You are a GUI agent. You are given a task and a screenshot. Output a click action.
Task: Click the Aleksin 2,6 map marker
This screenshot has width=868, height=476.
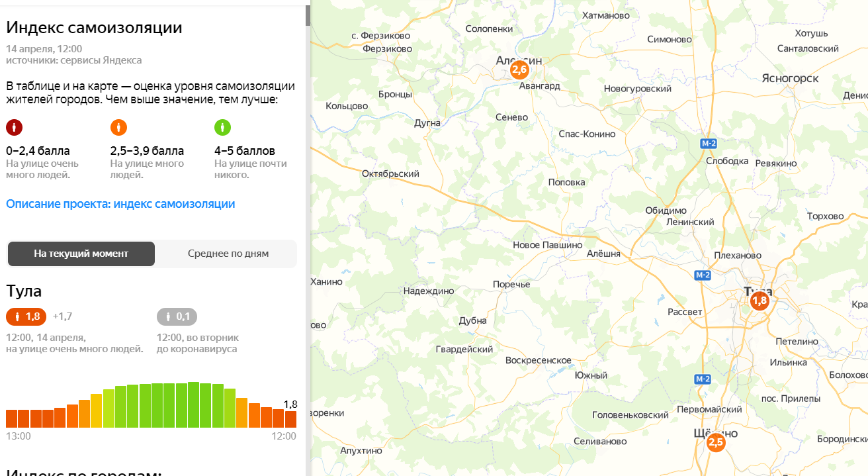click(519, 70)
